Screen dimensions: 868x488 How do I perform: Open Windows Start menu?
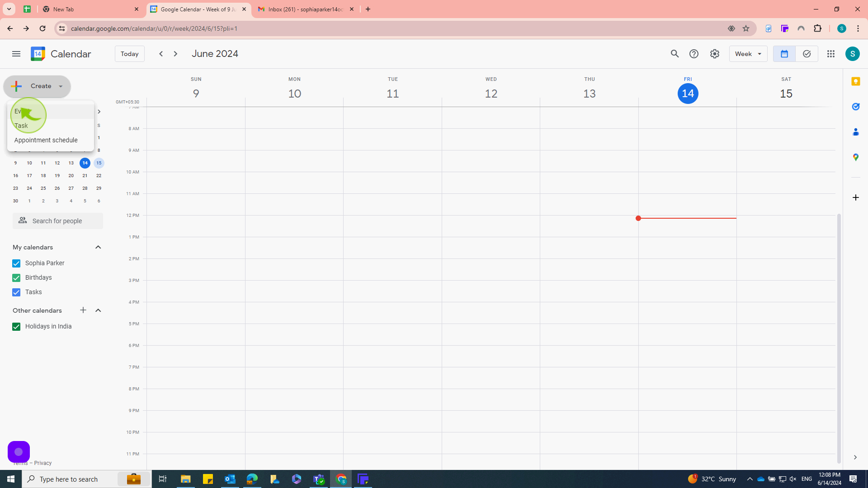point(11,479)
